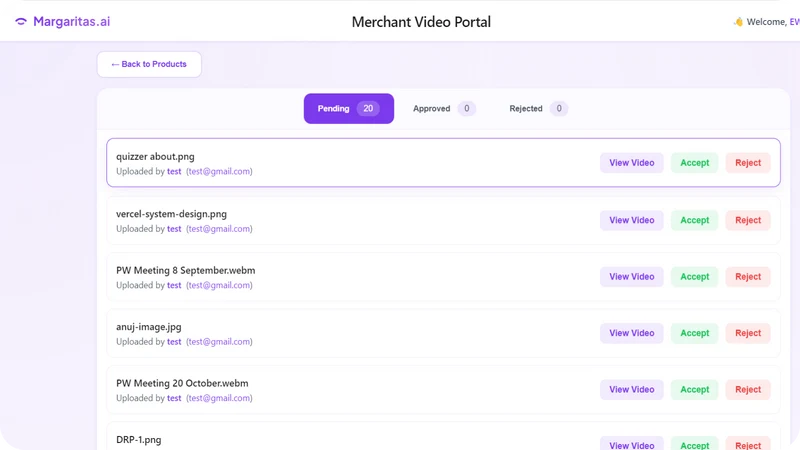
Task: Click the Margaritas.ai logo icon
Action: pos(21,21)
